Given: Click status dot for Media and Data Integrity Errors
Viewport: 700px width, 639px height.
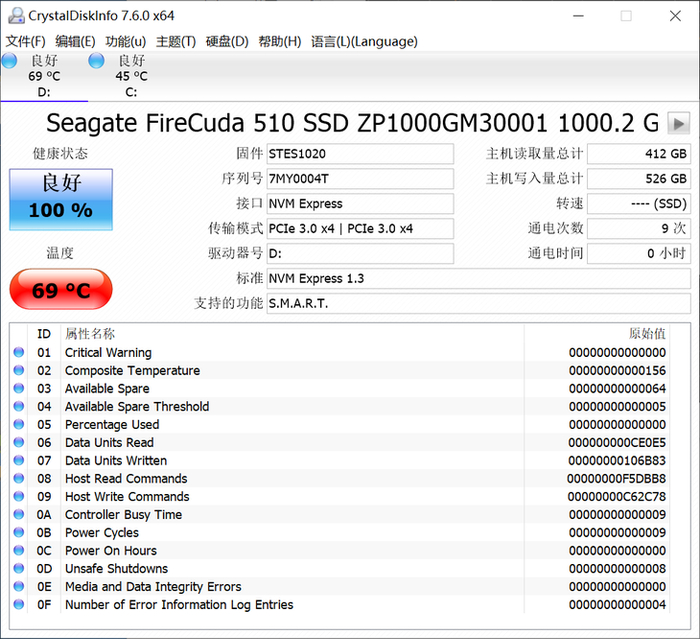Looking at the screenshot, I should (x=19, y=586).
